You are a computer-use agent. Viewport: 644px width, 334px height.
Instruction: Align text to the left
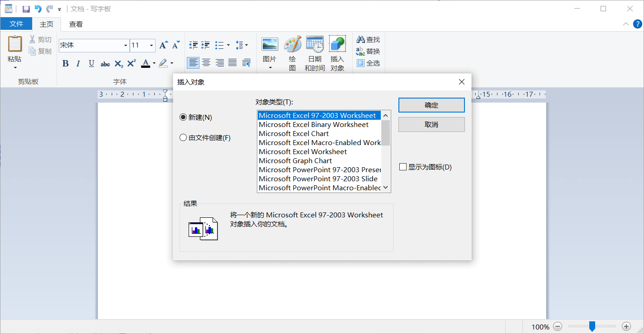coord(193,63)
